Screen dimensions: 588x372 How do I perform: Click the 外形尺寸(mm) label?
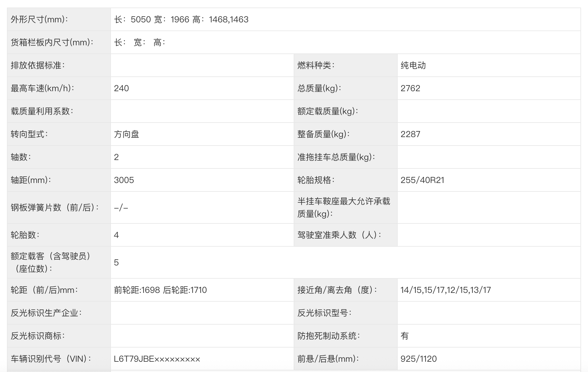click(39, 20)
